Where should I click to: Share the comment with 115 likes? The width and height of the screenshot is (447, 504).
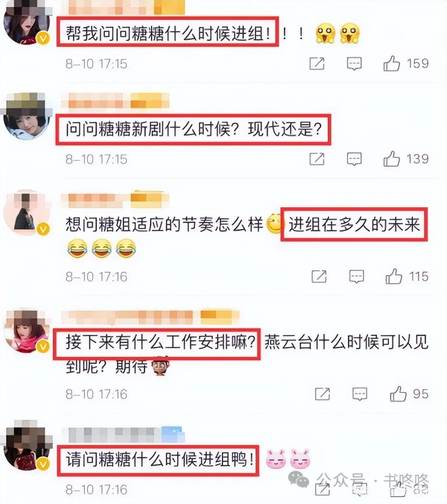319,276
